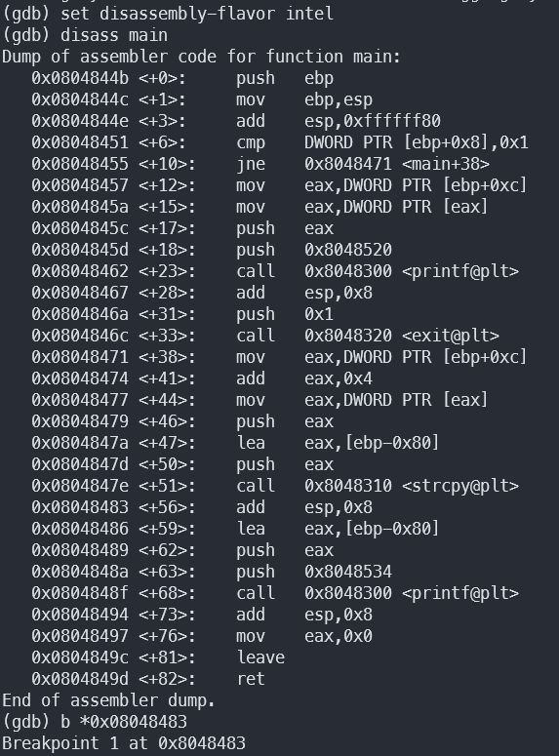Select the leave instruction at main+81
The width and height of the screenshot is (559, 756).
158,657
